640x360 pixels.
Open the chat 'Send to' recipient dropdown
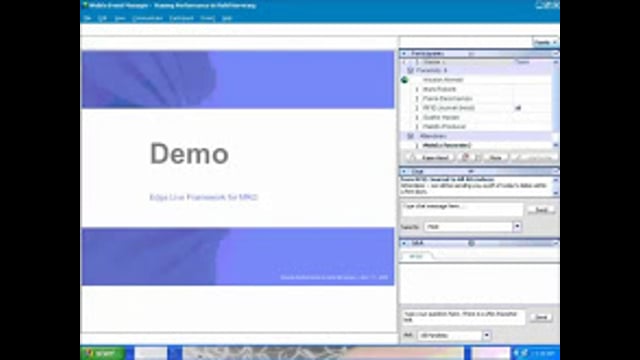[517, 227]
